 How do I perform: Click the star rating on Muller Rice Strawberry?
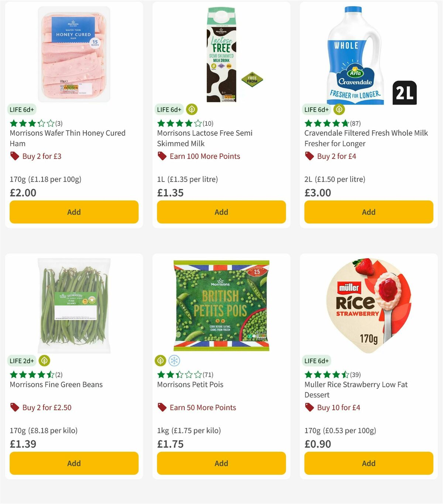pyautogui.click(x=325, y=374)
